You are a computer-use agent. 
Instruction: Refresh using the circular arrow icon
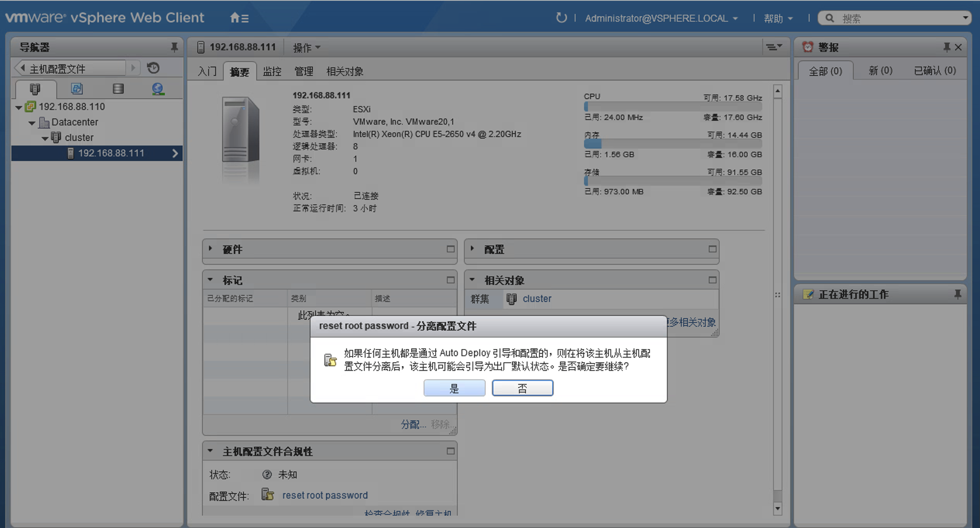pyautogui.click(x=561, y=18)
